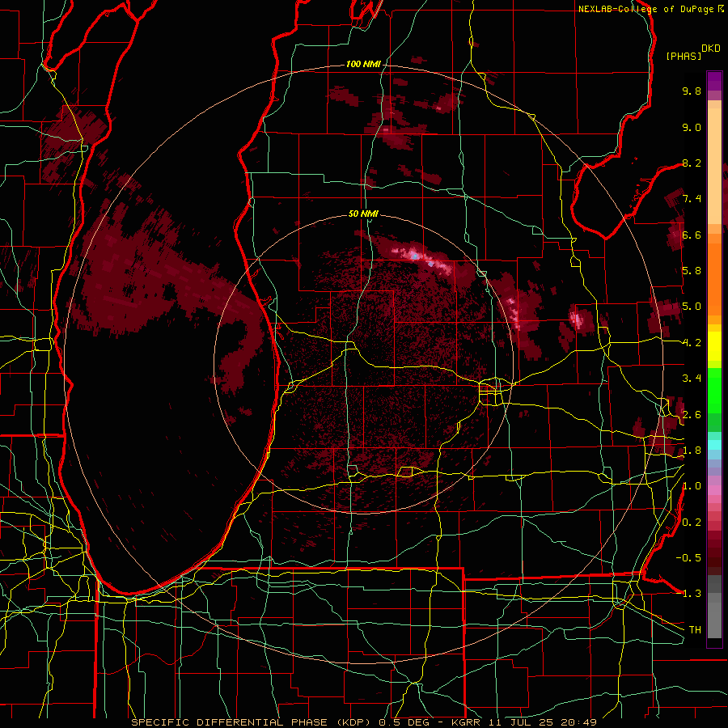Click the TH label at the scale bottom
728x728 pixels.
[695, 630]
